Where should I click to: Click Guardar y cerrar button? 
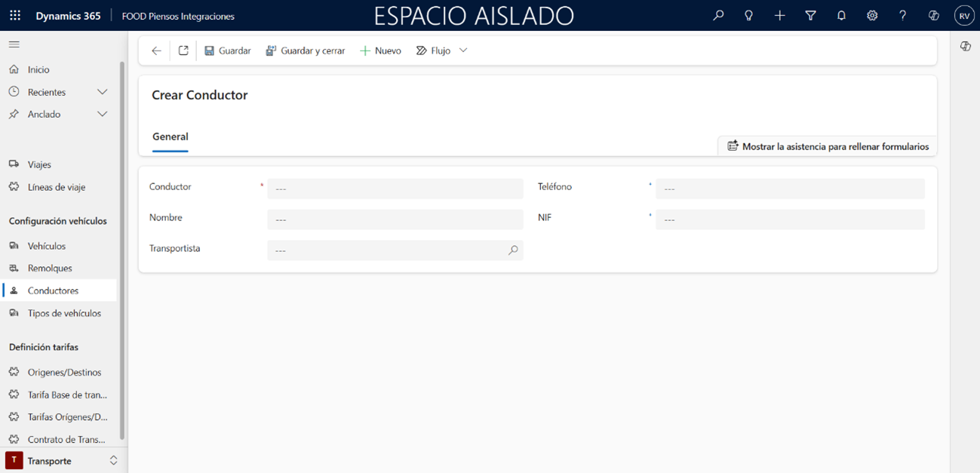click(x=305, y=51)
